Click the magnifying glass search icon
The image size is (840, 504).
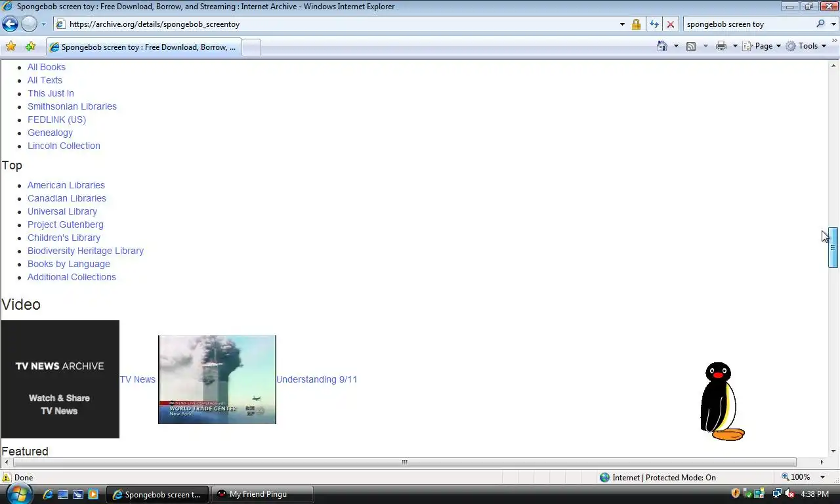point(820,24)
